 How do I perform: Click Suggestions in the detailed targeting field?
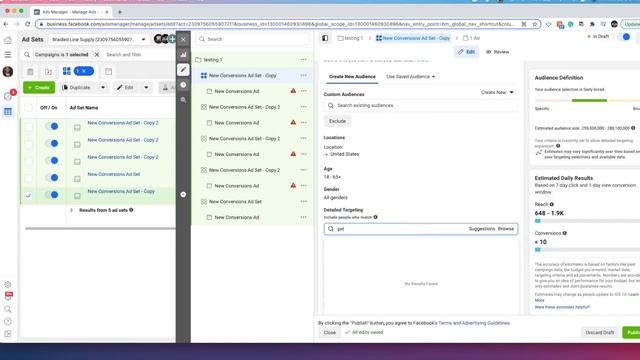[x=482, y=229]
